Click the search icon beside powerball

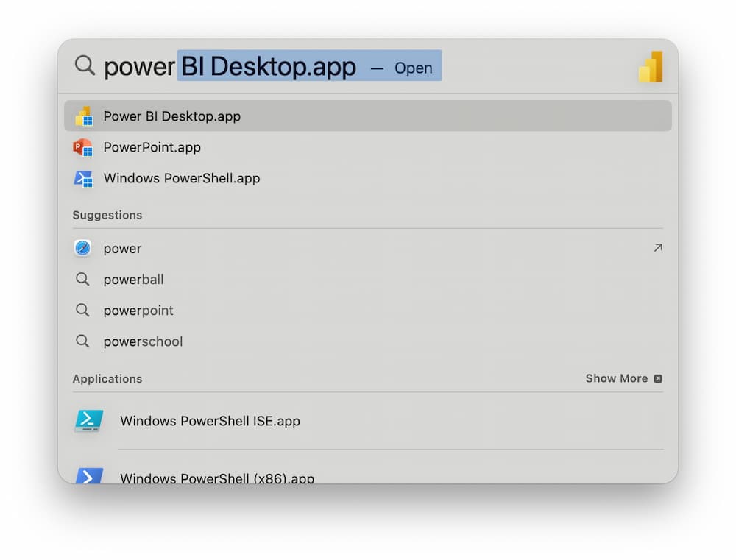pos(82,279)
